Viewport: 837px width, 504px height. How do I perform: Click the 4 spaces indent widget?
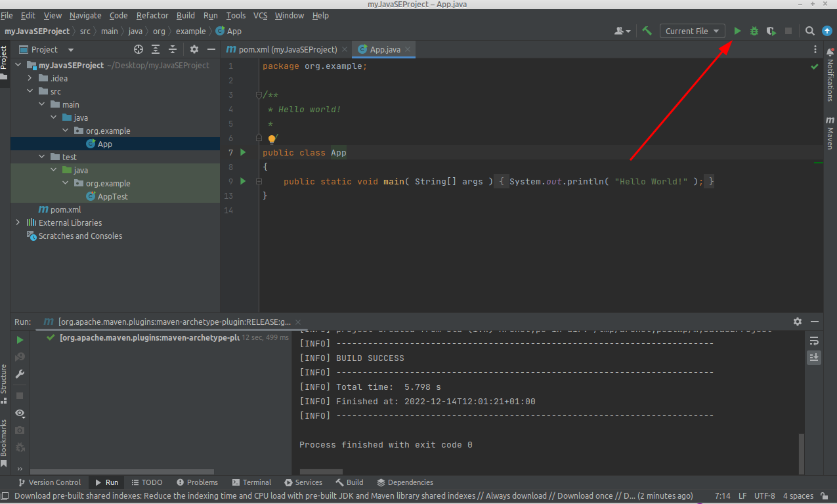coord(798,496)
